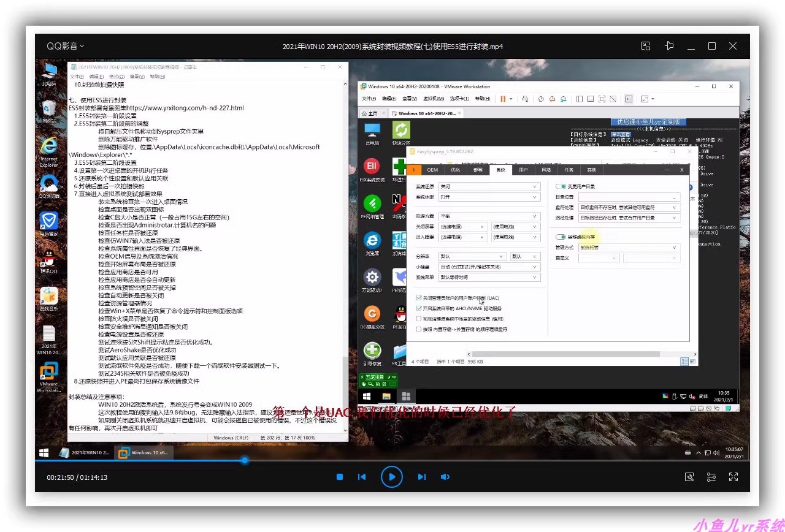Switch to the 其他 tab in EasySysprep
Image resolution: width=785 pixels, height=532 pixels.
coord(591,170)
